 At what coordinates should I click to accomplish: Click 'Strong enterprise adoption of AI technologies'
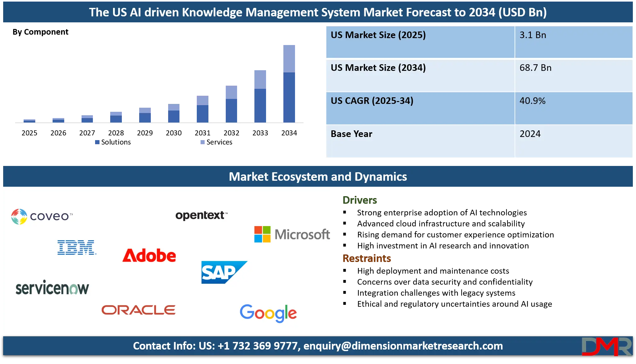(442, 213)
